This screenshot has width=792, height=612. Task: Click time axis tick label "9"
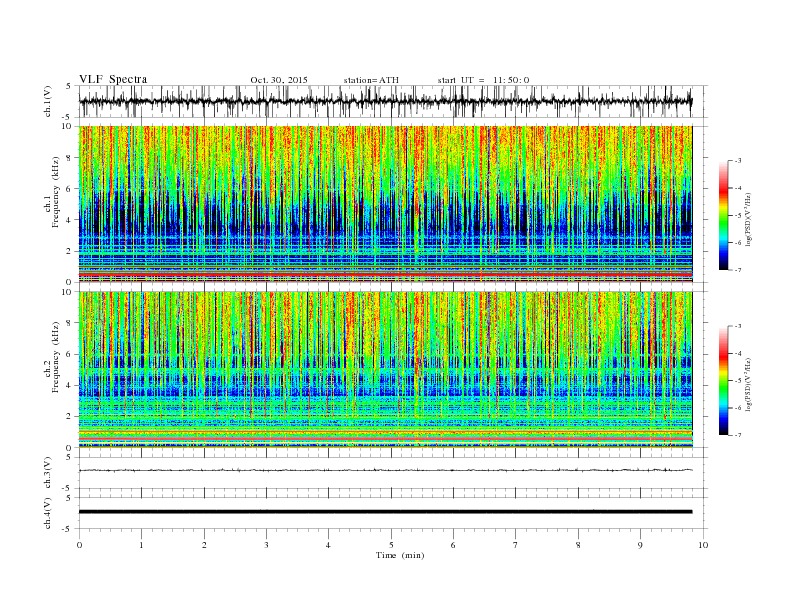640,545
